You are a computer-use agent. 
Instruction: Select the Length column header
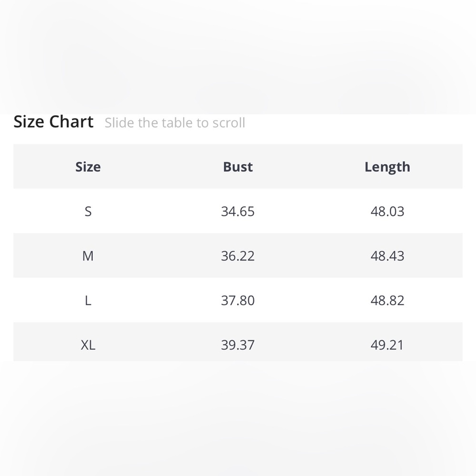[x=387, y=167]
